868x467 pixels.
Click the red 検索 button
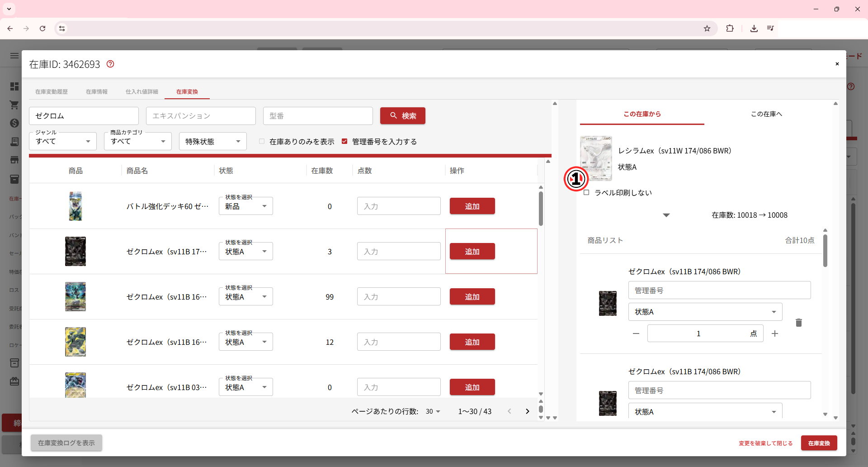(x=402, y=116)
